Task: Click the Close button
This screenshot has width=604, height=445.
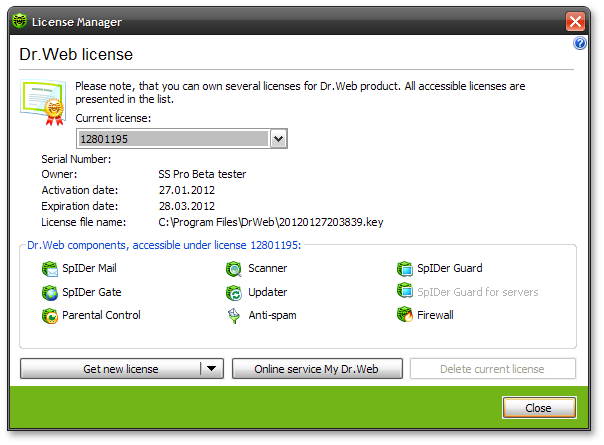Action: pyautogui.click(x=539, y=408)
